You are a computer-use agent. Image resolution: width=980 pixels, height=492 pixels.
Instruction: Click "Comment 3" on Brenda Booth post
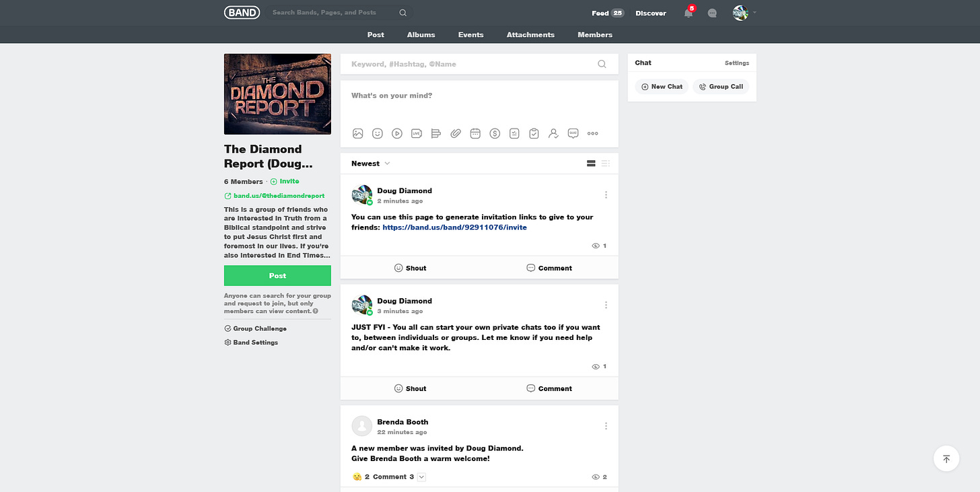click(x=394, y=477)
